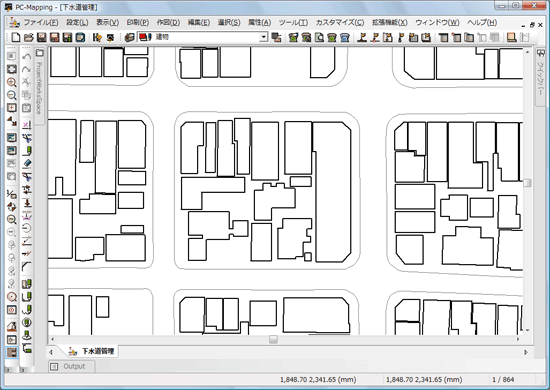Click the full extent view icon
550x390 pixels.
tap(12, 69)
